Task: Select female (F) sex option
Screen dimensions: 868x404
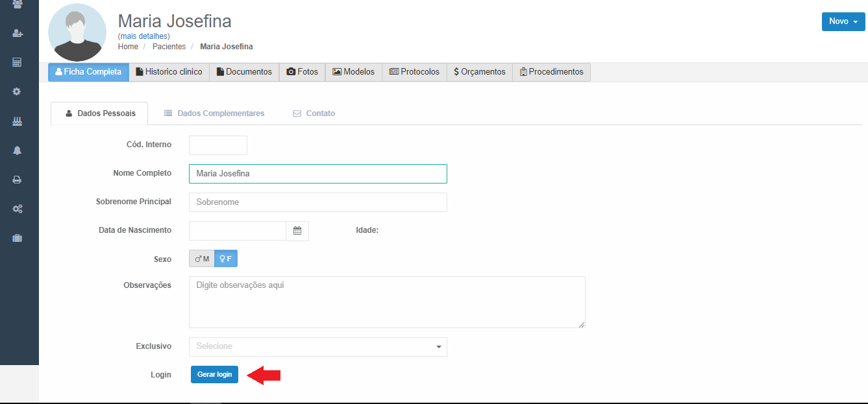Action: [226, 259]
